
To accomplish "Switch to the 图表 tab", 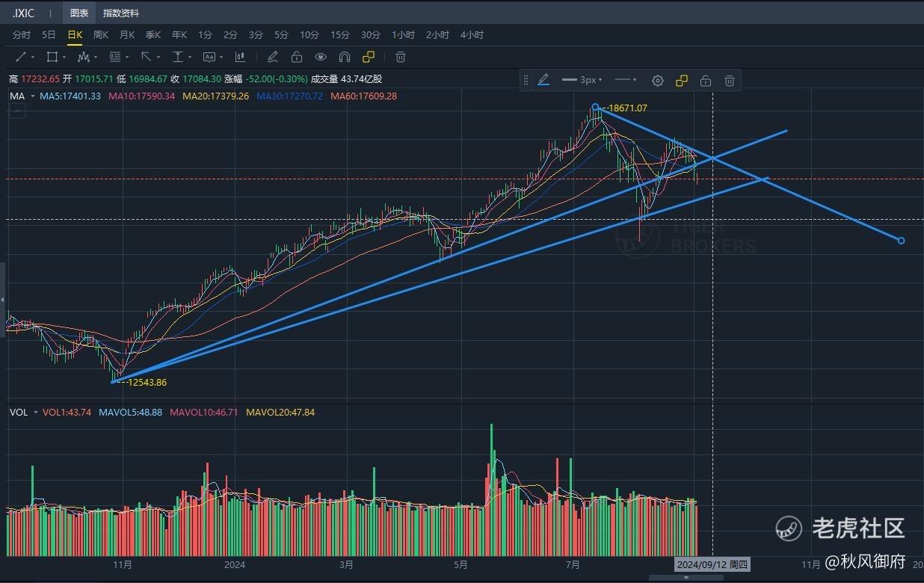I will (x=78, y=13).
